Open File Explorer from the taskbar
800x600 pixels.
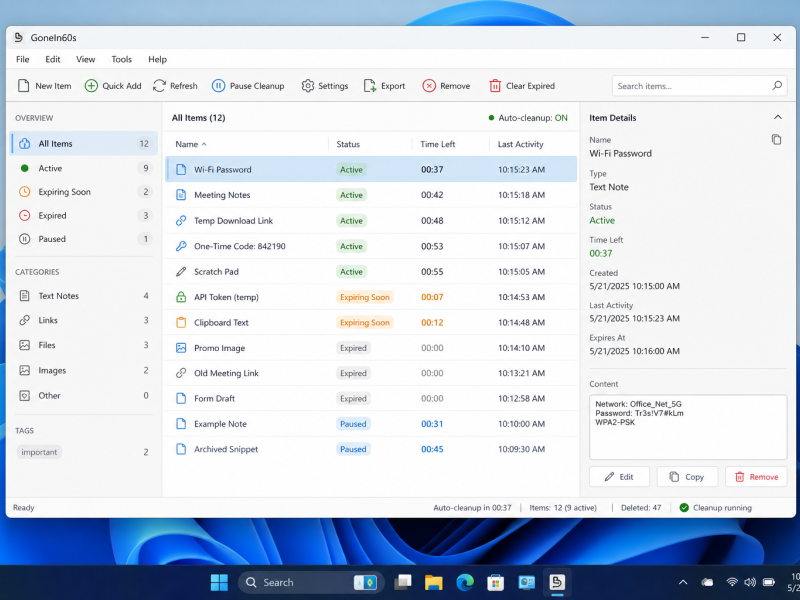[x=434, y=582]
